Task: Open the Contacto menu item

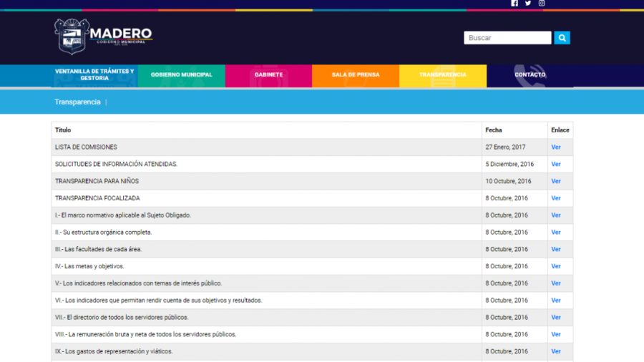Action: click(x=530, y=75)
